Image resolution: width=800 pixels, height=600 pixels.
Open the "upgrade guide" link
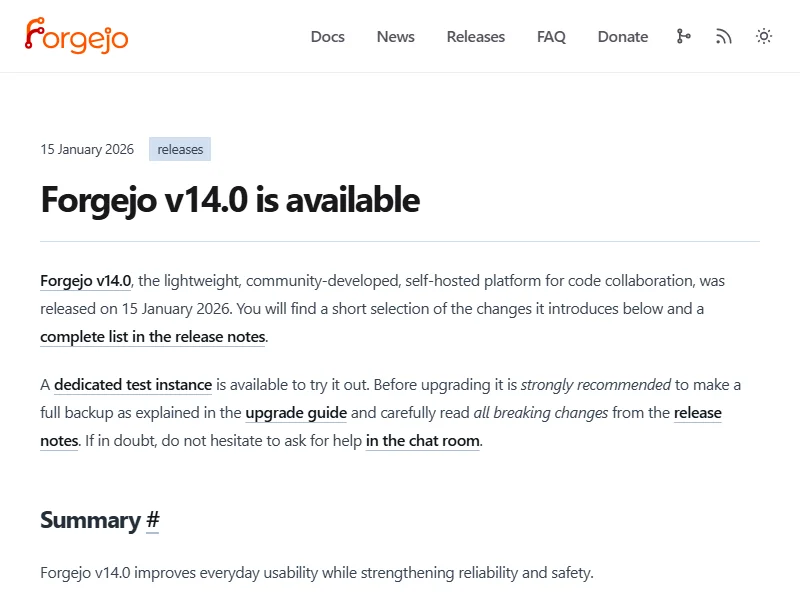tap(296, 413)
